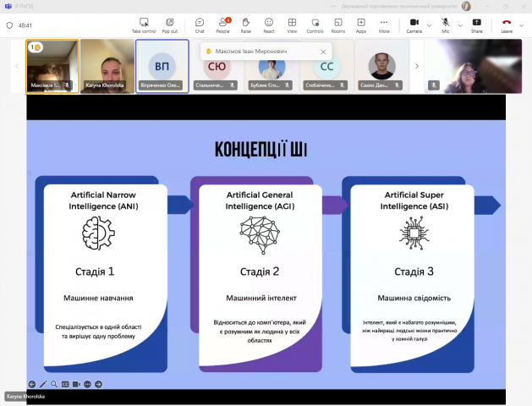Expand the Leave options dropdown arrow
Screen dimensions: 532x406
522,25
